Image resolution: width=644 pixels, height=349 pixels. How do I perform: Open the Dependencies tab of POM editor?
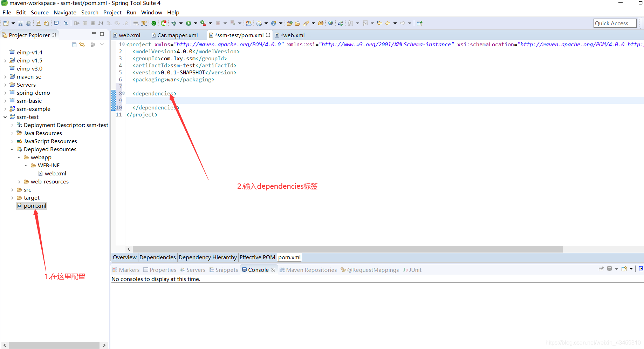158,257
